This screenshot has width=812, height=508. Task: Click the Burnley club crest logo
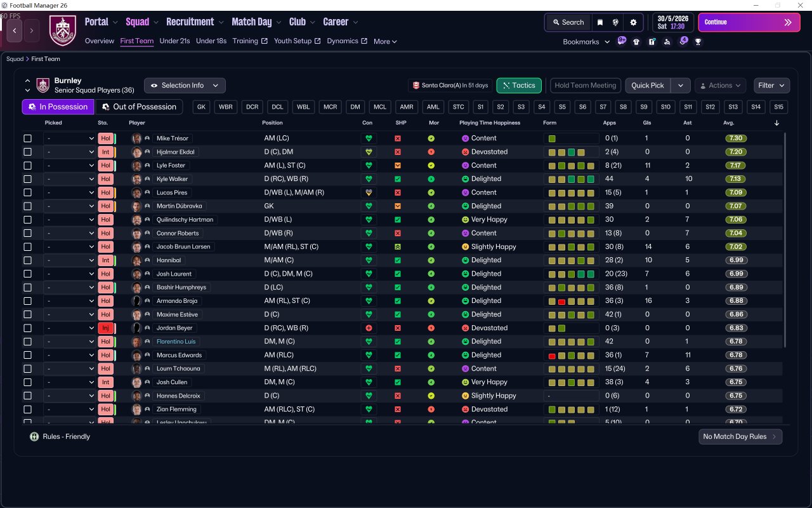point(62,30)
